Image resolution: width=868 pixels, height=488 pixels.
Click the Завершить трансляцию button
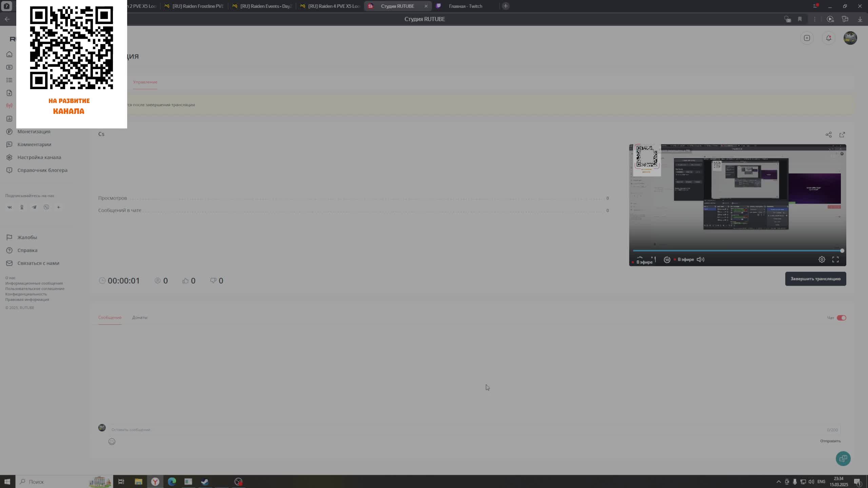(815, 279)
